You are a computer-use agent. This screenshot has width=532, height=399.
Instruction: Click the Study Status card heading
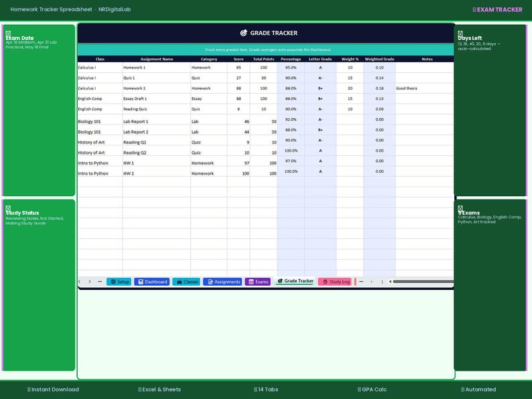22,212
